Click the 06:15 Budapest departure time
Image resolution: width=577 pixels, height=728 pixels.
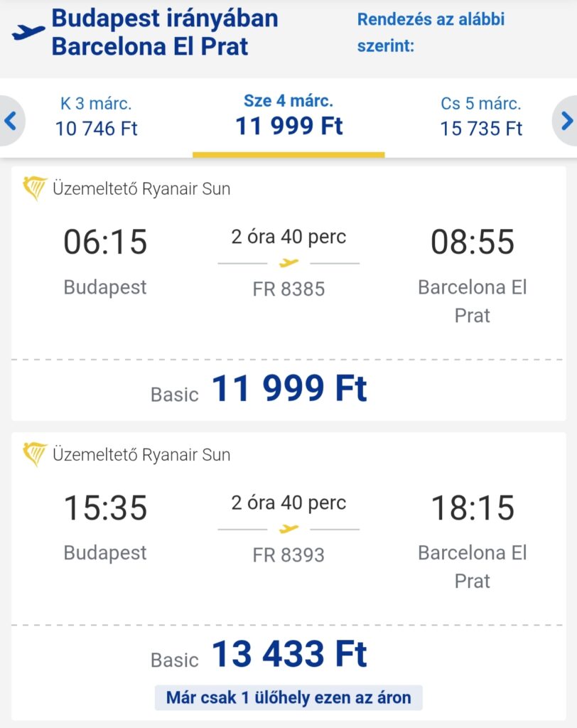click(105, 242)
